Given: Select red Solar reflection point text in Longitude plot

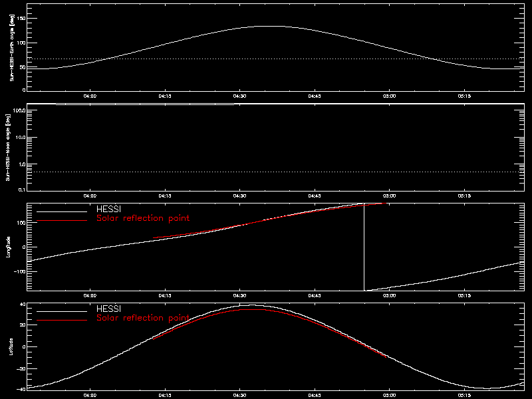Looking at the screenshot, I should [143, 218].
